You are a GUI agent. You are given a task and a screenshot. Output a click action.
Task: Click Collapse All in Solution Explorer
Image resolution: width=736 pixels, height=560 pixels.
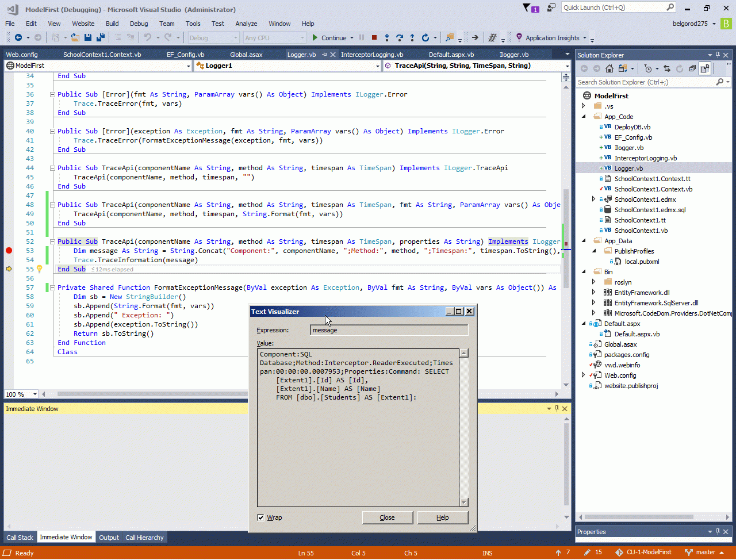tap(692, 68)
